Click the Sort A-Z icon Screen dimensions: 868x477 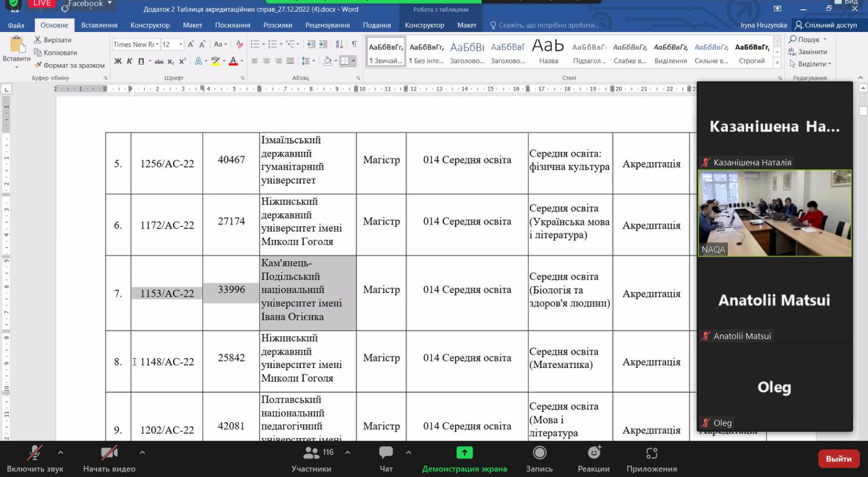point(339,44)
